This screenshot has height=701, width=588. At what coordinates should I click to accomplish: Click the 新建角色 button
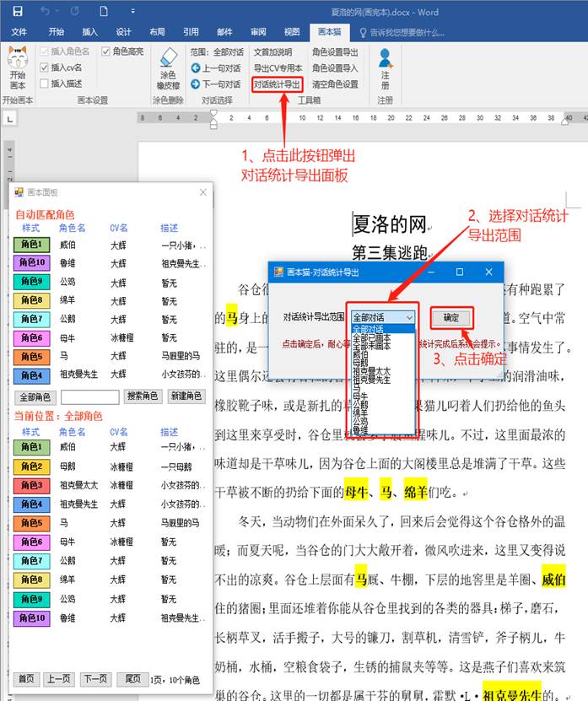[186, 396]
